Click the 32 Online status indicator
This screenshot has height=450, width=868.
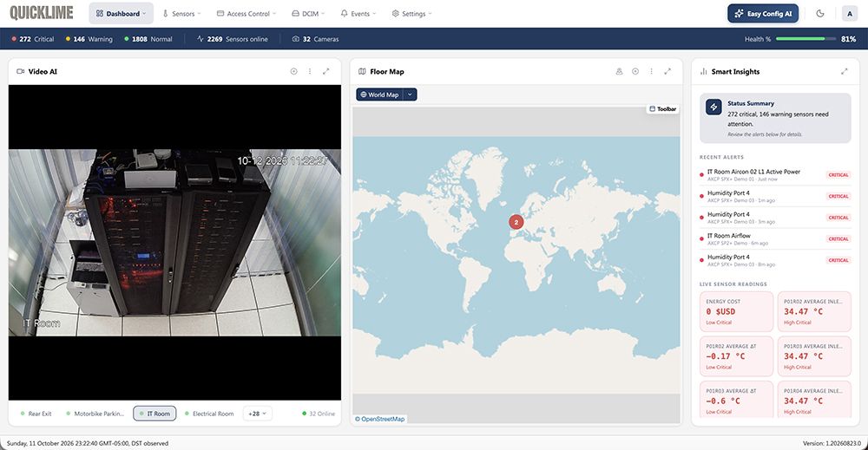pos(319,414)
